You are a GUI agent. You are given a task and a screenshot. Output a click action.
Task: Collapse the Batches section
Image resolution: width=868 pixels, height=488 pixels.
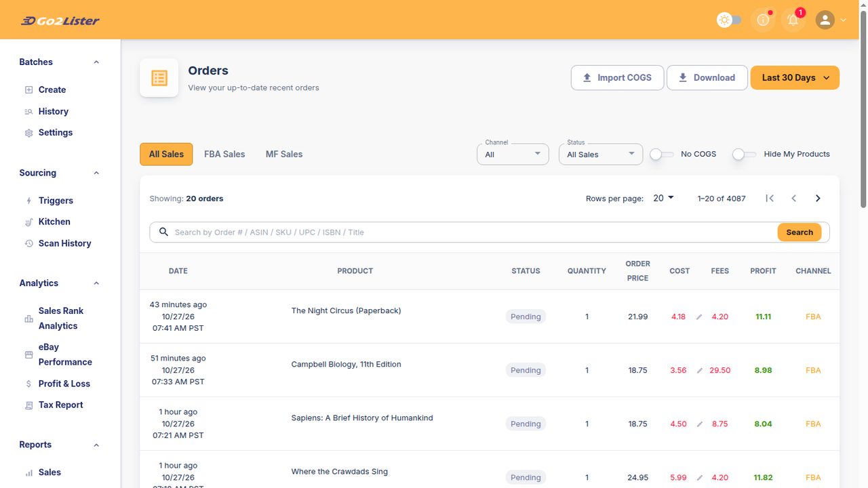pos(96,62)
